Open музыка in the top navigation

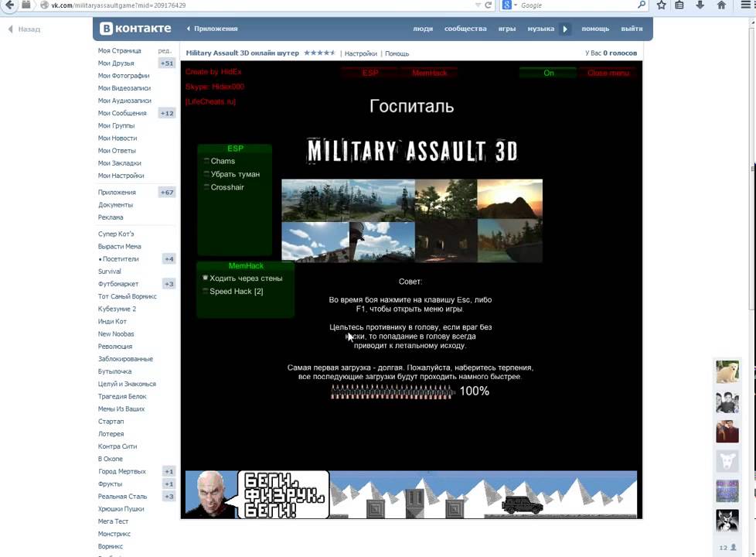pos(540,29)
